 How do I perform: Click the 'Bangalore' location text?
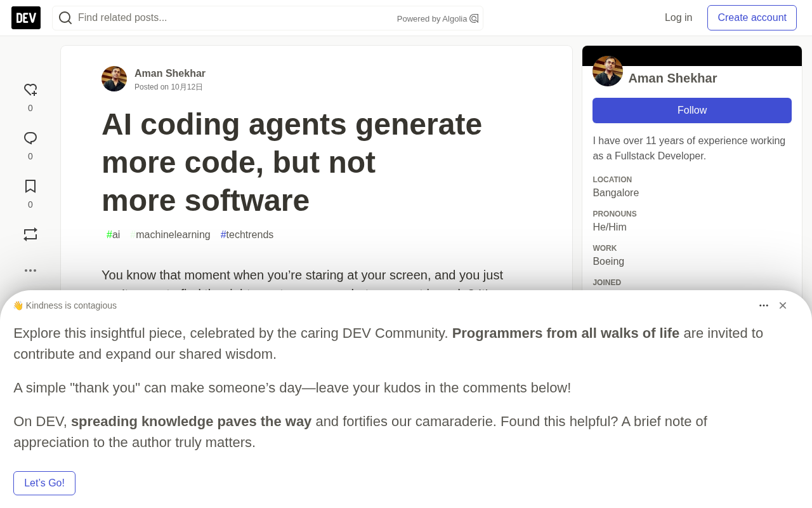[616, 193]
